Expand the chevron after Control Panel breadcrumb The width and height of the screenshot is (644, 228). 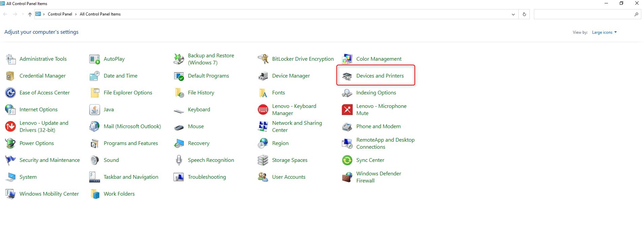click(76, 14)
